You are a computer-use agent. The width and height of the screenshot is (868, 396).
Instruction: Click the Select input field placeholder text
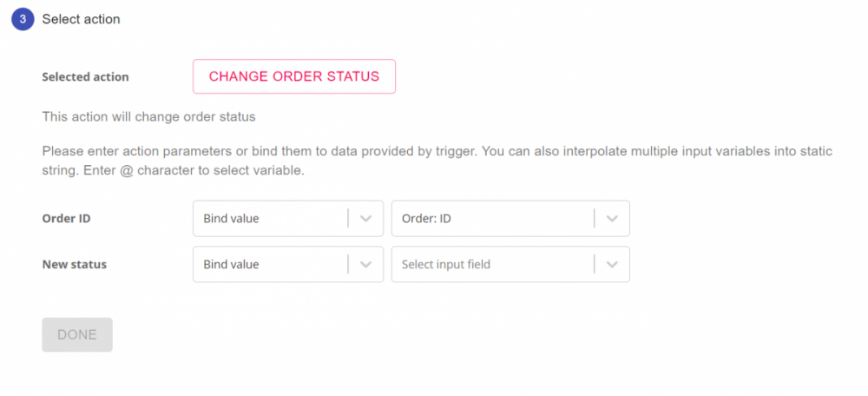pos(446,265)
